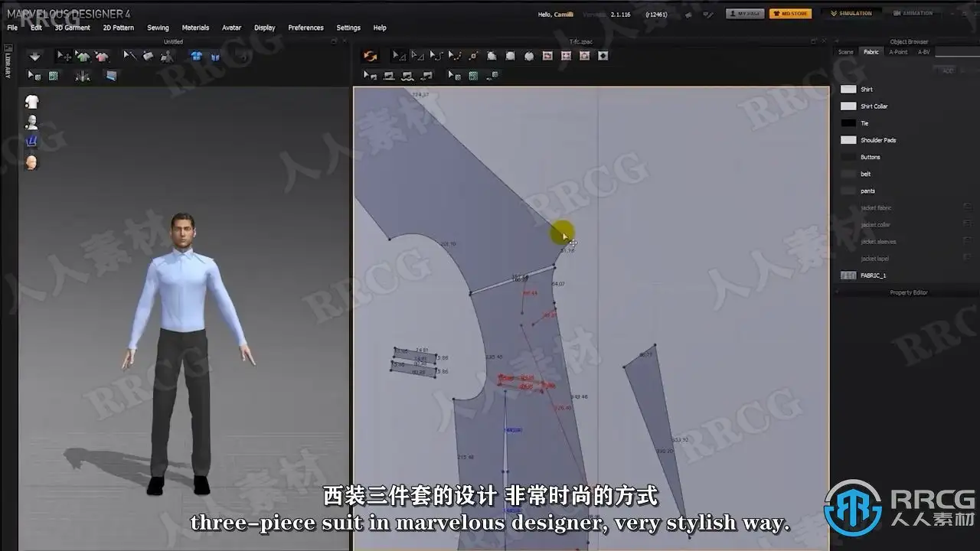Click the blue 3D environment display icon

coord(31,142)
